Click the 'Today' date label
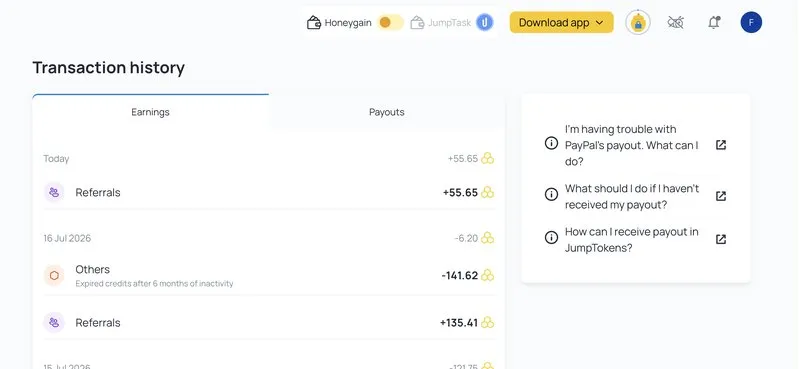This screenshot has height=369, width=800. coord(56,159)
